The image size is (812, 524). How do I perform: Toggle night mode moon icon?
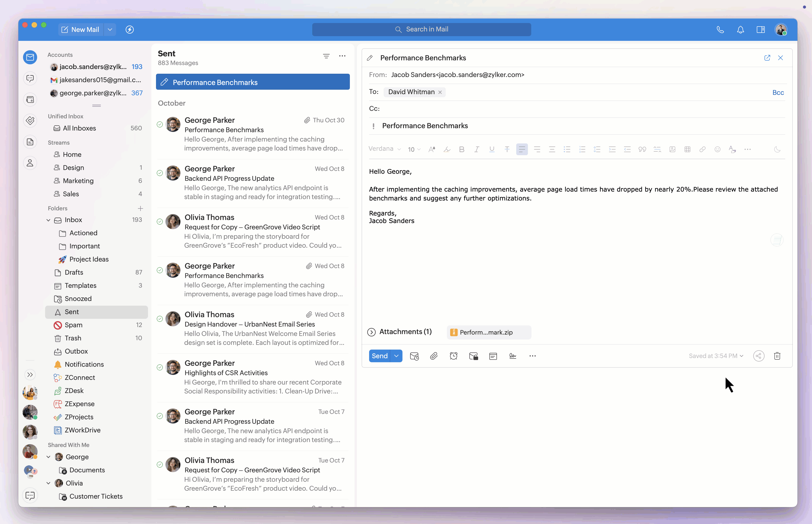pos(777,149)
